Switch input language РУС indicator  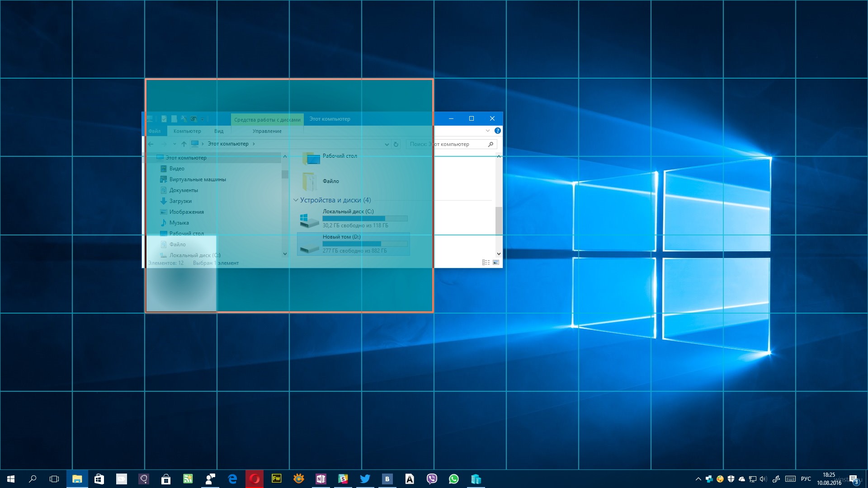(x=806, y=479)
